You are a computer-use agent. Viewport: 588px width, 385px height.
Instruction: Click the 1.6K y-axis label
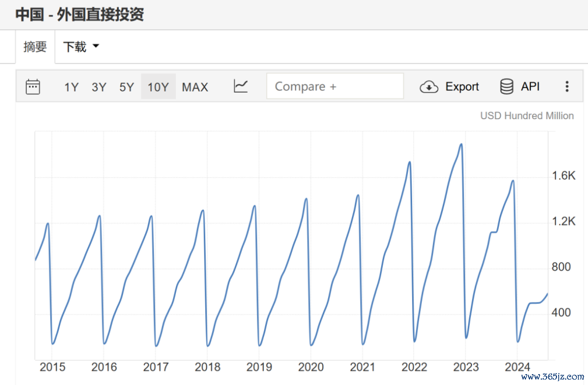[563, 175]
